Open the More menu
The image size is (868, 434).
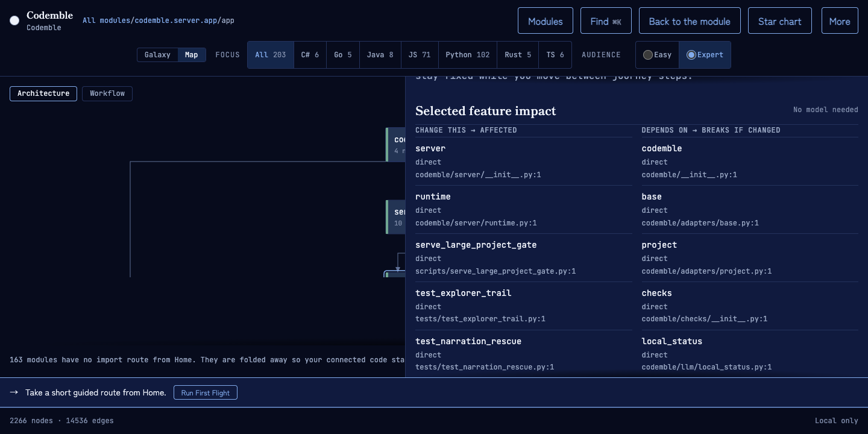[839, 20]
